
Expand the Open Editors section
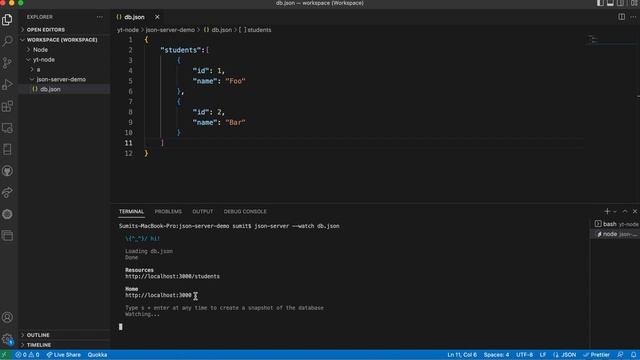(64, 30)
